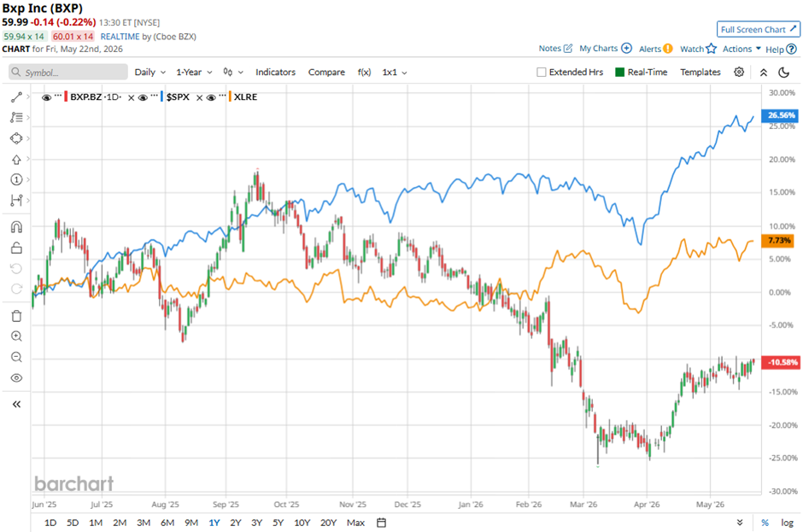Screen dimensions: 803x532
Task: Open the date range calendar icon
Action: coord(381,523)
